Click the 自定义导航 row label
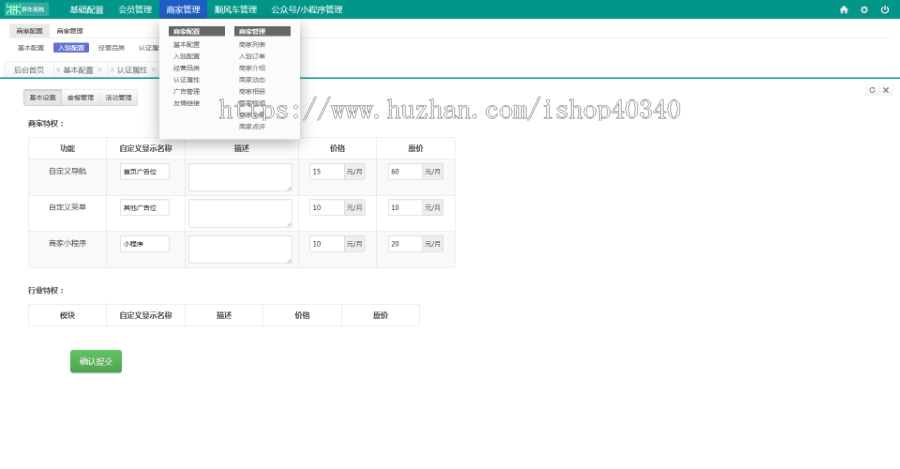 pos(67,171)
